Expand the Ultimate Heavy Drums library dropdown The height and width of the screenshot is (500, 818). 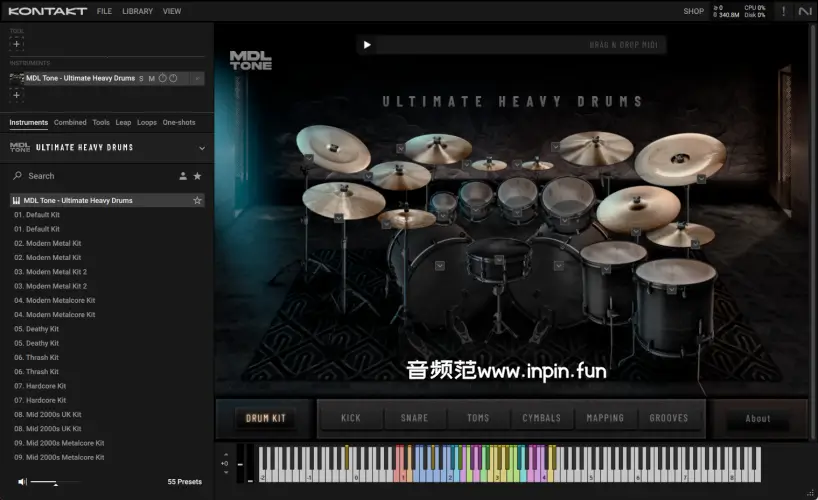coord(202,148)
